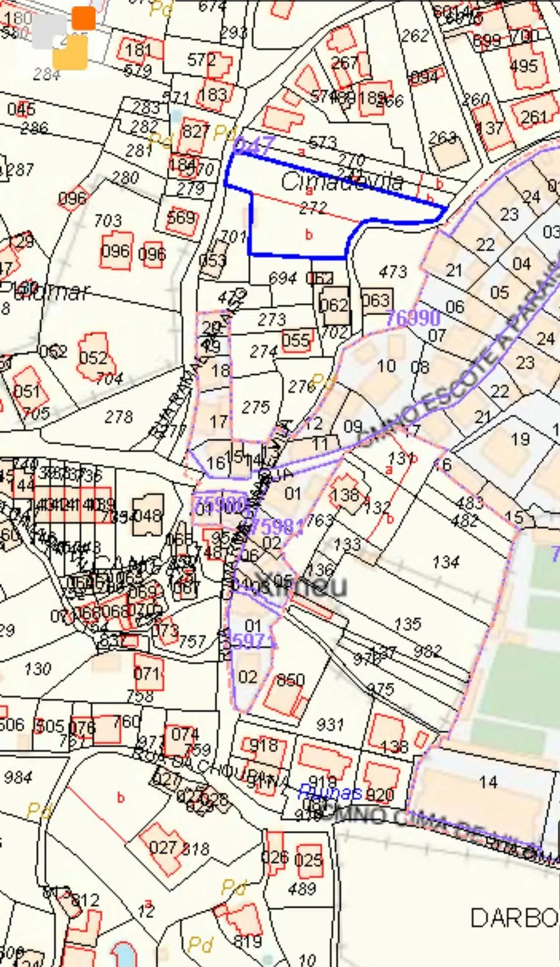560x967 pixels.
Task: Click the building numbered 062
Action: click(333, 304)
